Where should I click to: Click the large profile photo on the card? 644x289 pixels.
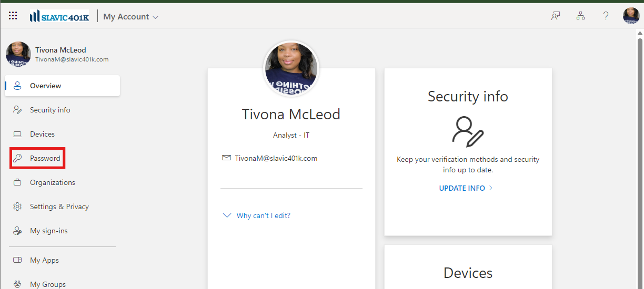(x=291, y=68)
